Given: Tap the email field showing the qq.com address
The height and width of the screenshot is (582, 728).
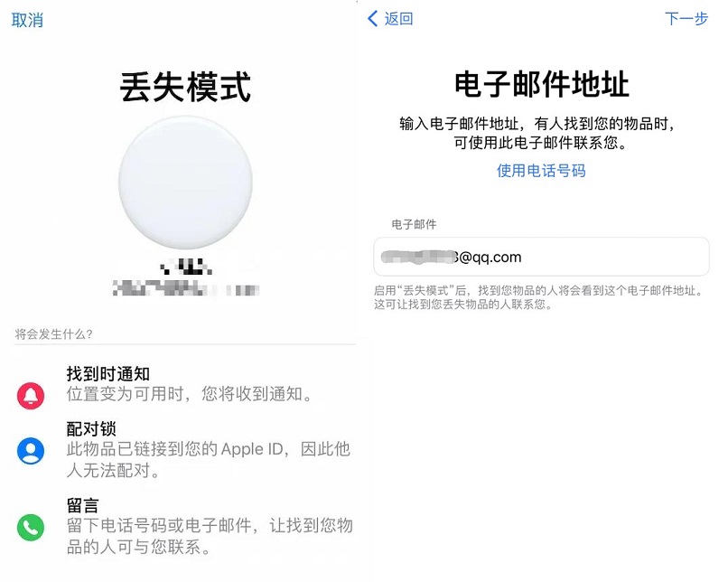Looking at the screenshot, I should point(541,257).
